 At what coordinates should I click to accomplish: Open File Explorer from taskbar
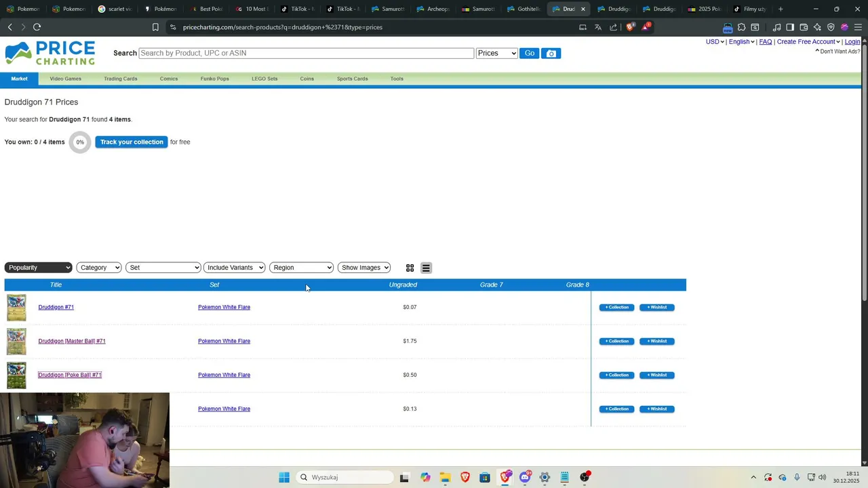pyautogui.click(x=445, y=477)
